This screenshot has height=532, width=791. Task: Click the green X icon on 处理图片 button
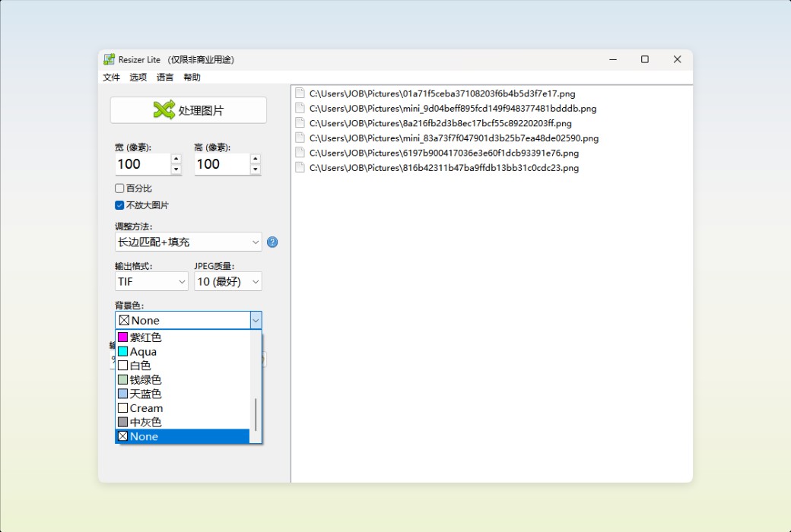pos(164,109)
